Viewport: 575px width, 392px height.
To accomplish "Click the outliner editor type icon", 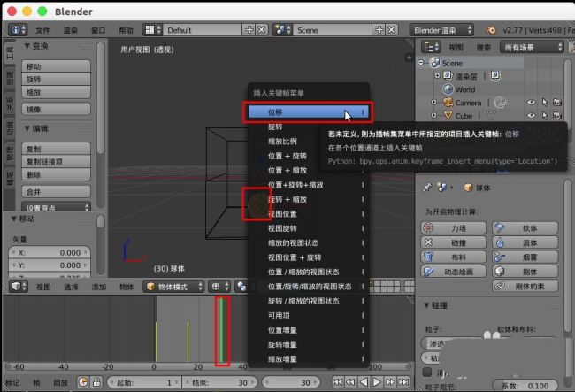I will point(430,47).
